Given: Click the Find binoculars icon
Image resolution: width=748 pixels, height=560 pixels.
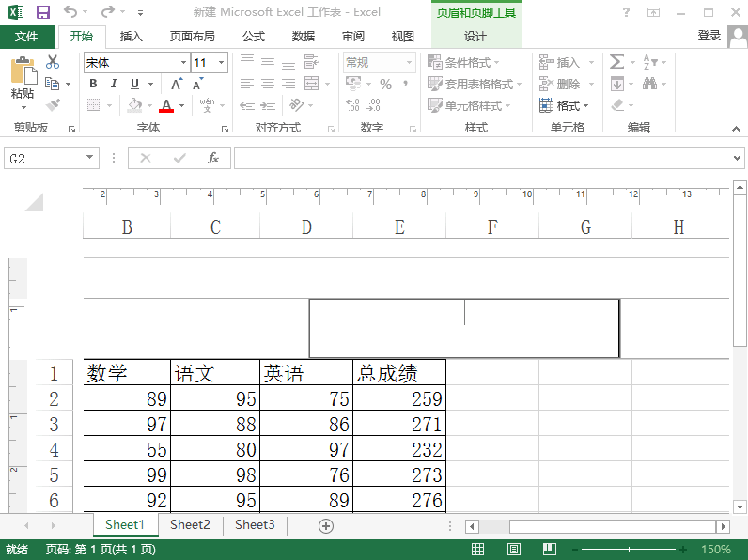Looking at the screenshot, I should point(649,84).
